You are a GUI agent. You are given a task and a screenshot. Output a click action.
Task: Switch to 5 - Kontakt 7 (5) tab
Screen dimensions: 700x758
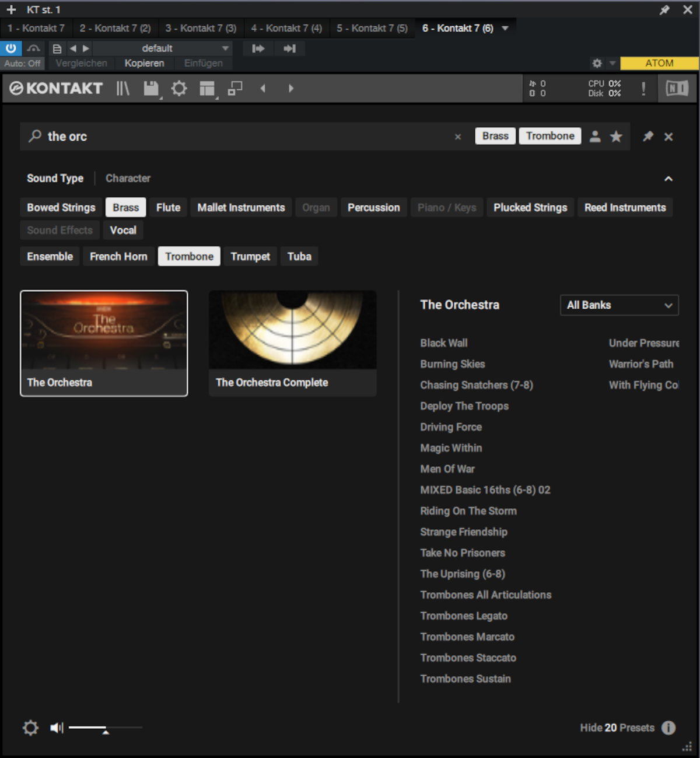pos(372,28)
